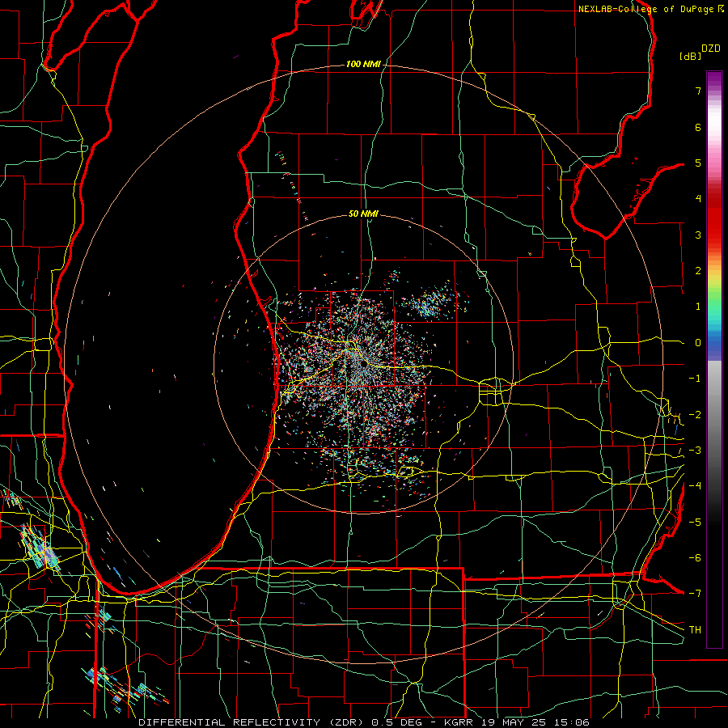Click the 50 NMI range ring label

pyautogui.click(x=363, y=214)
